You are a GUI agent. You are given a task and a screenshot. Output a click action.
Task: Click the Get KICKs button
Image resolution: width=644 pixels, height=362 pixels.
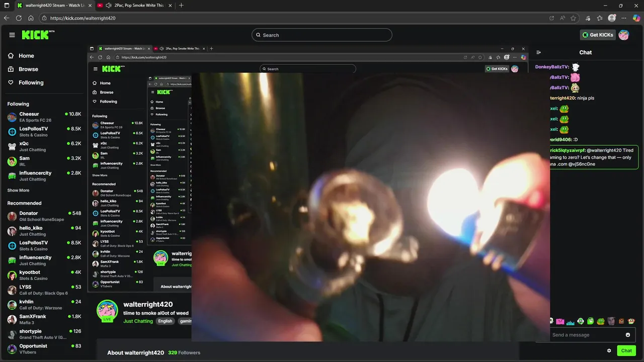[x=598, y=35]
